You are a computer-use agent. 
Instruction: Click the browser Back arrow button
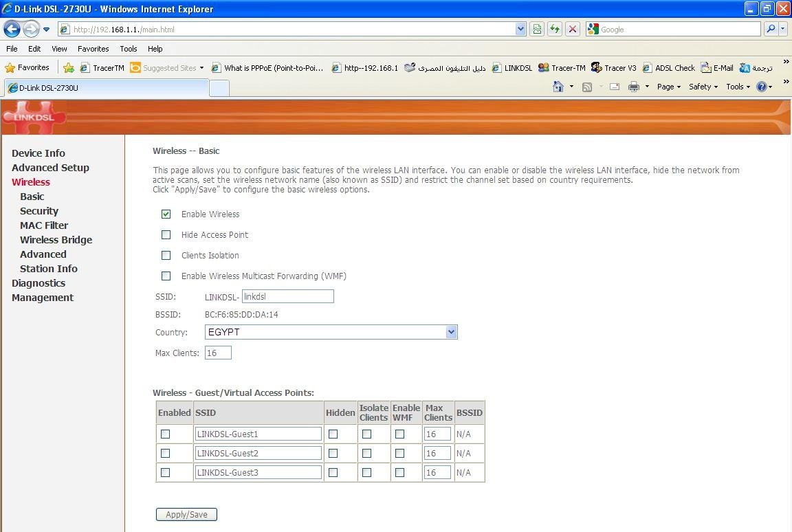click(12, 30)
